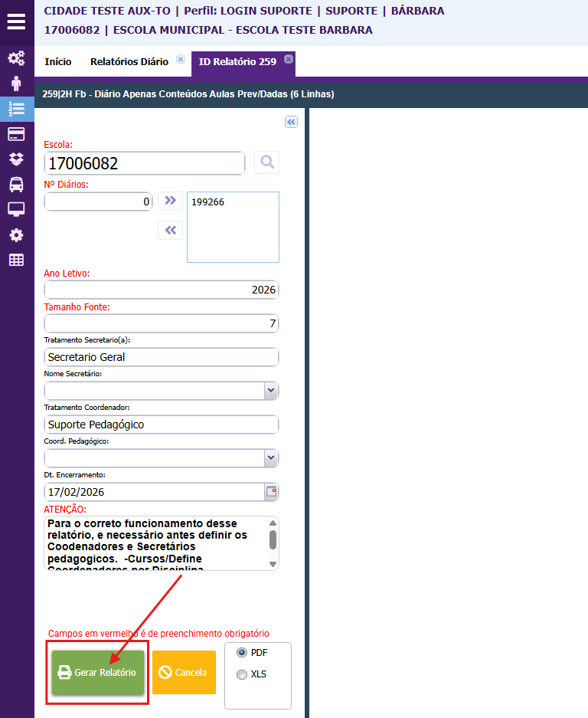This screenshot has height=718, width=588.
Task: Click the magnifier search icon beside Escola
Action: point(266,162)
